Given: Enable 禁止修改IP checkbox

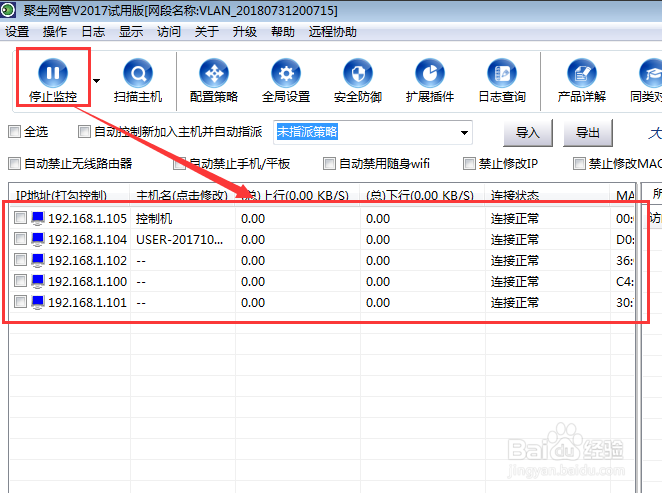Looking at the screenshot, I should [469, 163].
